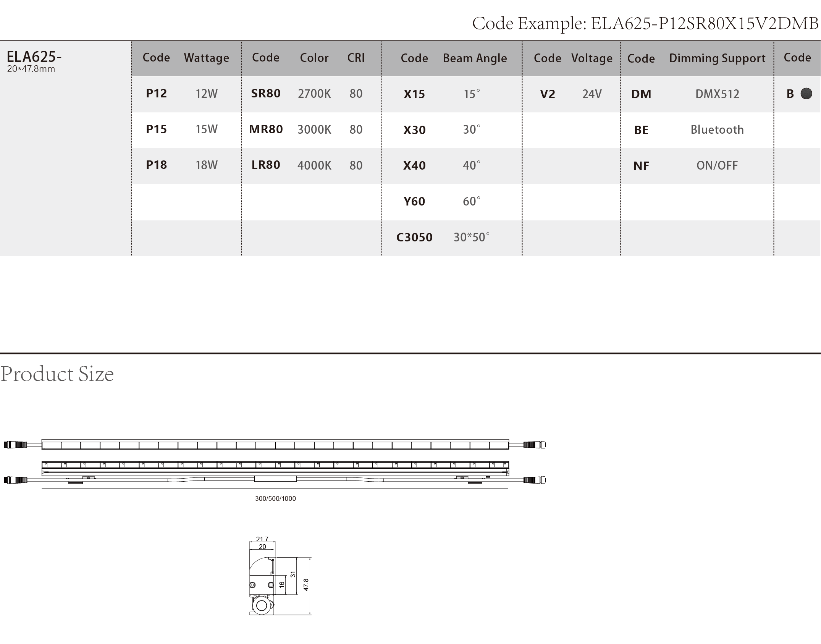Click the Product Size heading
Image resolution: width=821 pixels, height=644 pixels.
57,374
